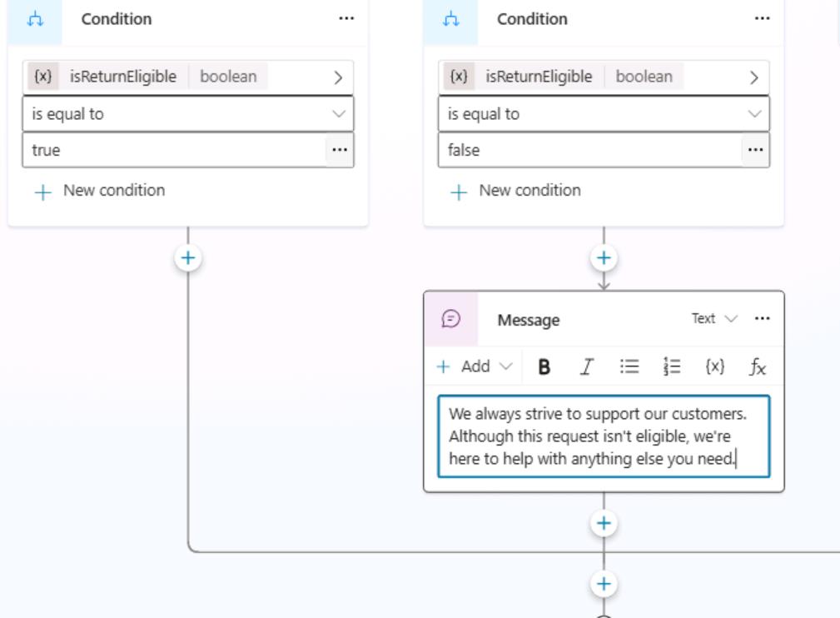The height and width of the screenshot is (618, 840).
Task: Expand isReturnEligible variable chevron in left condition
Action: click(x=338, y=77)
